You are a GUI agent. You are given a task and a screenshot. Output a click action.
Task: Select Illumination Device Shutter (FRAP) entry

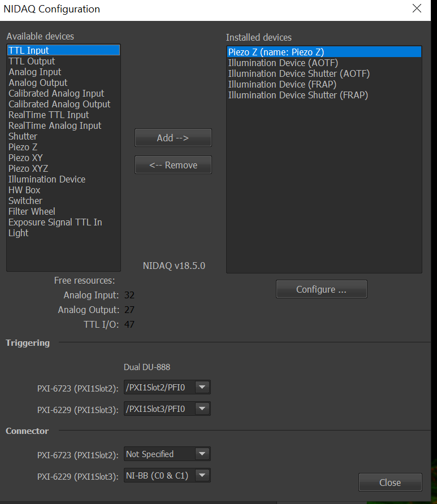298,95
